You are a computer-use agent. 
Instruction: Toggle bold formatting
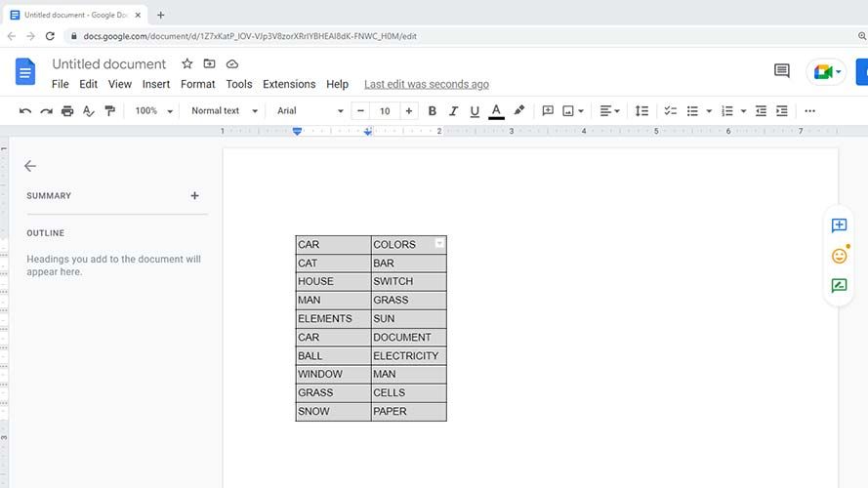(x=433, y=111)
